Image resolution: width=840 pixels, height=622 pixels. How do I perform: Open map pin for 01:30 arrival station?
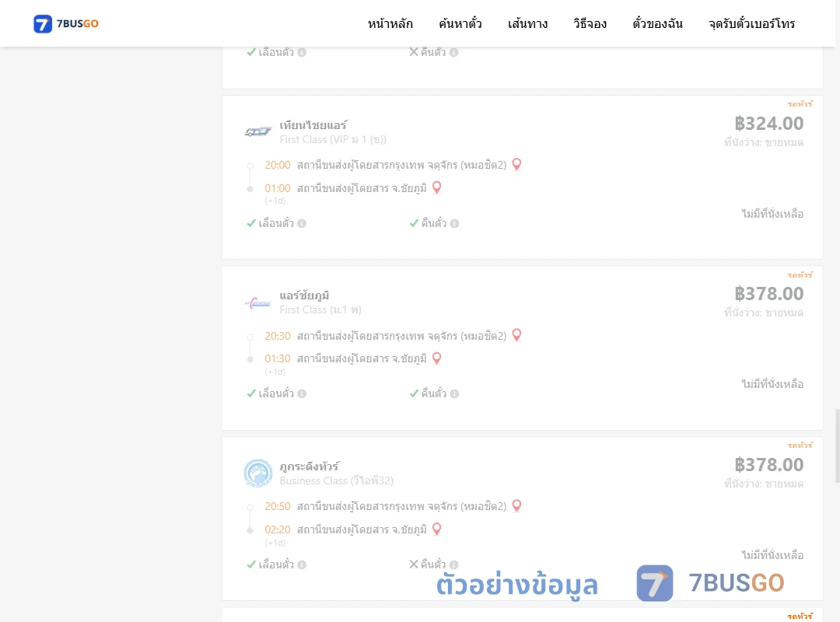coord(436,358)
